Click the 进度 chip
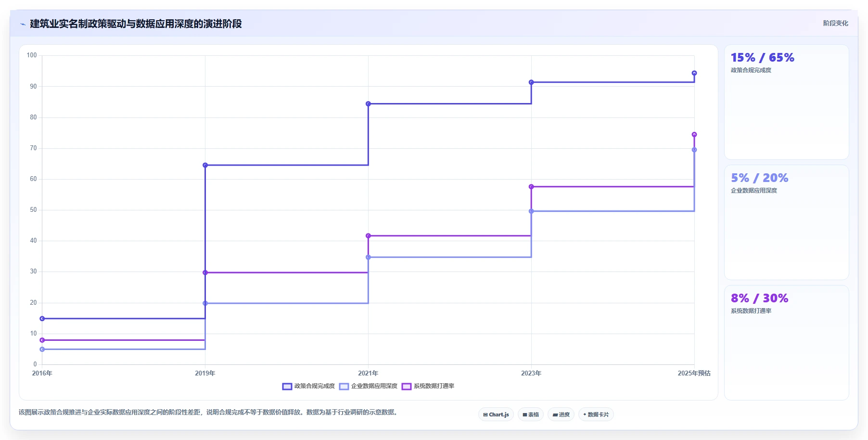This screenshot has width=868, height=440. (561, 414)
